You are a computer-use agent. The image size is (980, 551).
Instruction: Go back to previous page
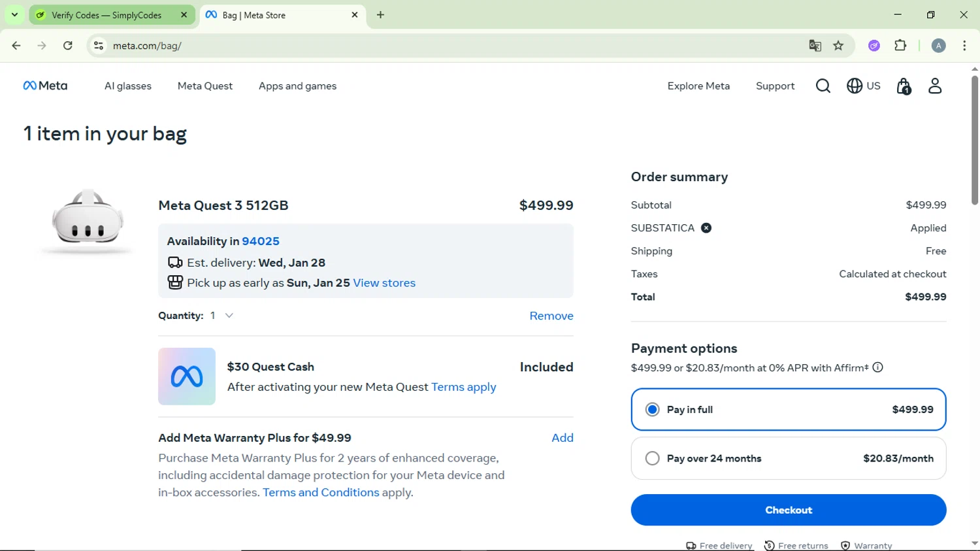tap(16, 46)
